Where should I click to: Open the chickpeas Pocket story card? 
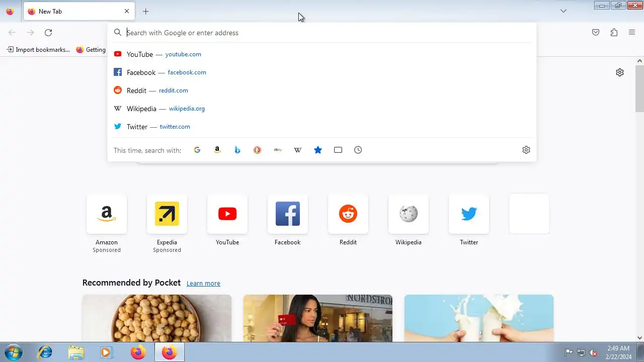click(x=157, y=318)
